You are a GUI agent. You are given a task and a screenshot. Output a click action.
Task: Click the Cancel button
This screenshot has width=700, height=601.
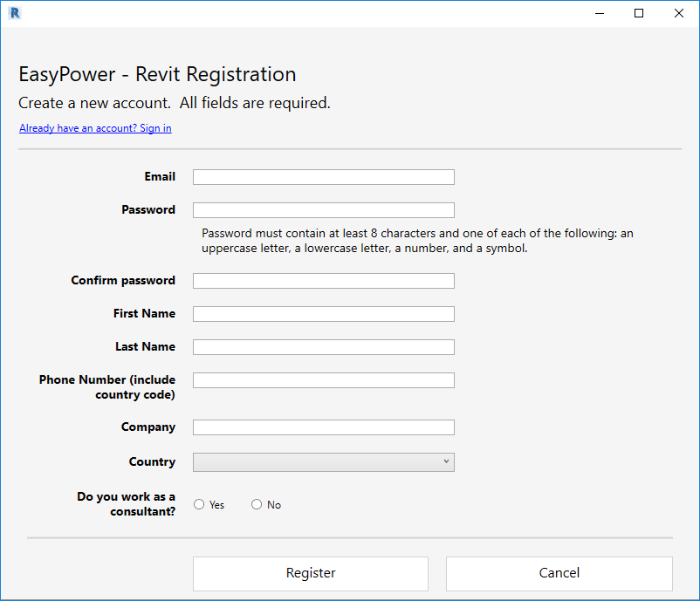coord(559,573)
